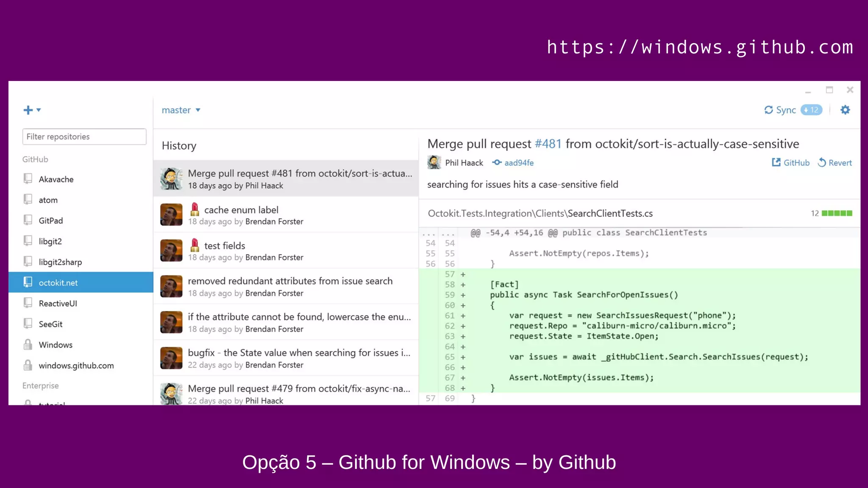Click lock icon beside Windows repo

point(28,344)
